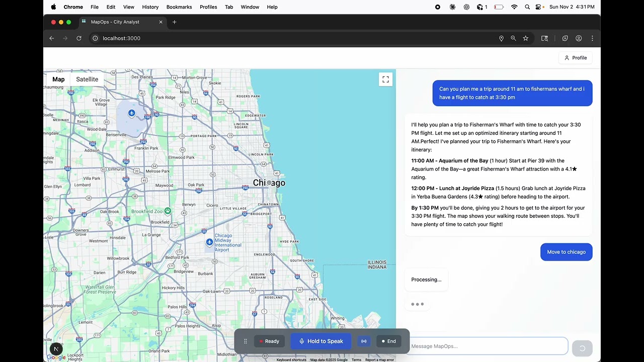Click the Brookfield Zoo marker
The width and height of the screenshot is (644, 362).
coord(168,211)
